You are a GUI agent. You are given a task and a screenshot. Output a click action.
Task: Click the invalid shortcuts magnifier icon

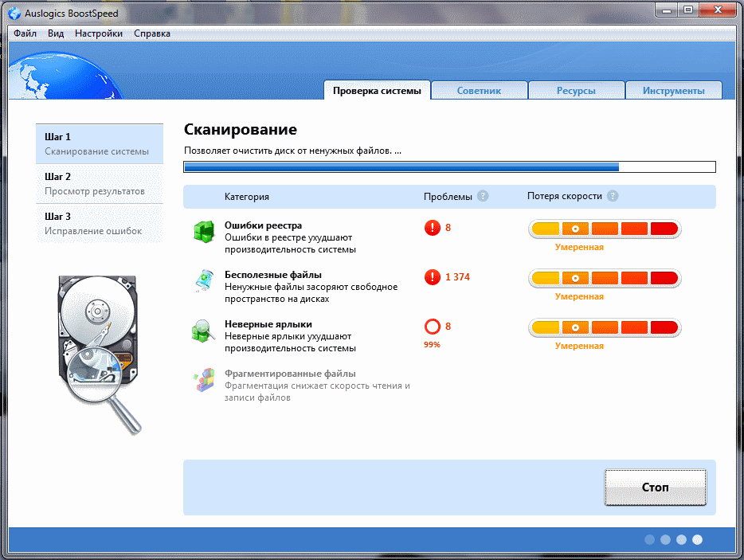(x=204, y=331)
